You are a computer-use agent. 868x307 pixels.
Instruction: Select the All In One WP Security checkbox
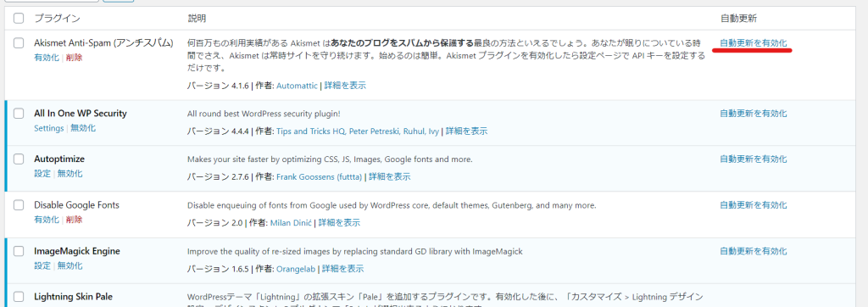tap(19, 113)
